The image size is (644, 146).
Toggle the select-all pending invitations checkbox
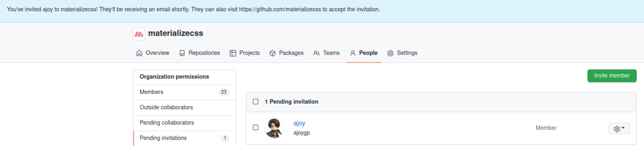(x=256, y=102)
